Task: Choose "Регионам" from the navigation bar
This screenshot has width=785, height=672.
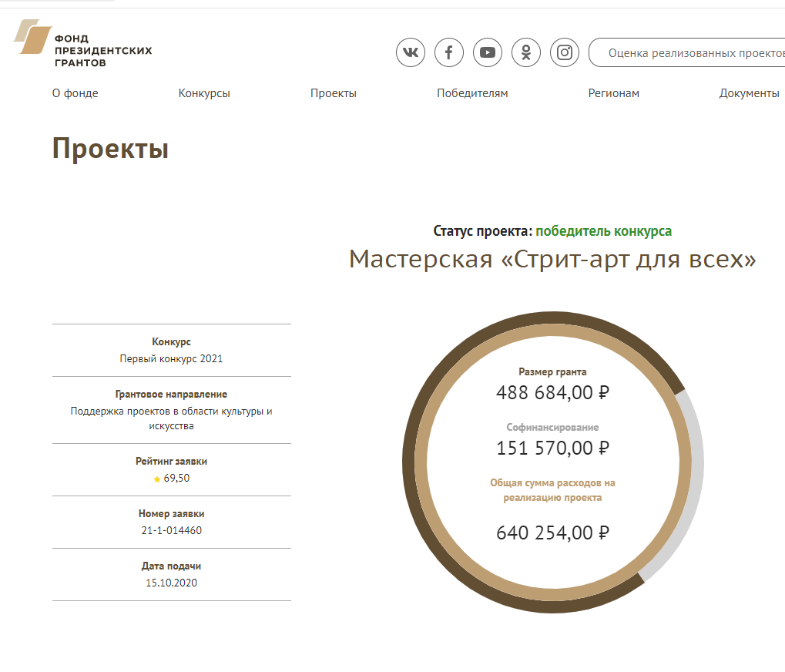Action: tap(613, 93)
